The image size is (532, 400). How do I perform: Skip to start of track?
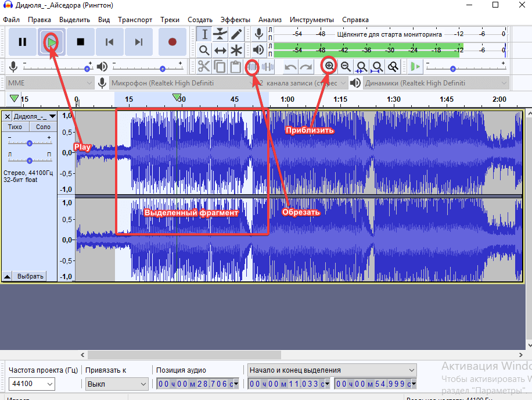coord(109,42)
